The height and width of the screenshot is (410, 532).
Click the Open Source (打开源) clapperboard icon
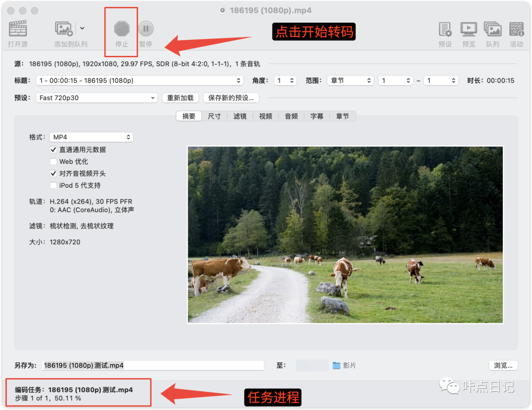[18, 30]
